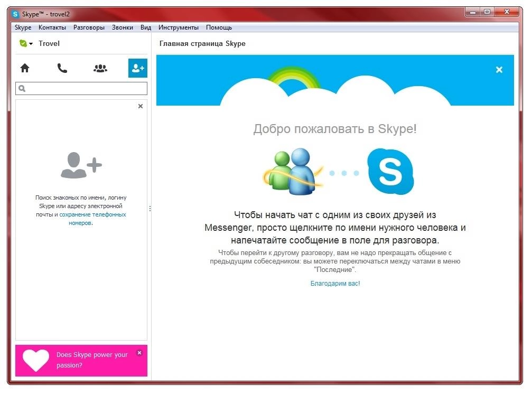Open the phone dial pad icon

[x=62, y=68]
